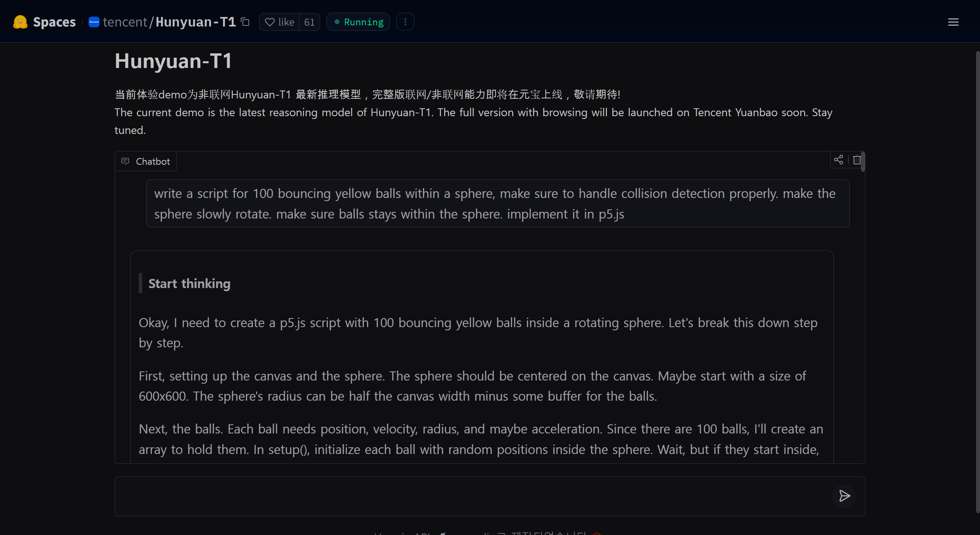Click the Chinese demo description line
Image resolution: width=980 pixels, height=535 pixels.
(x=367, y=94)
